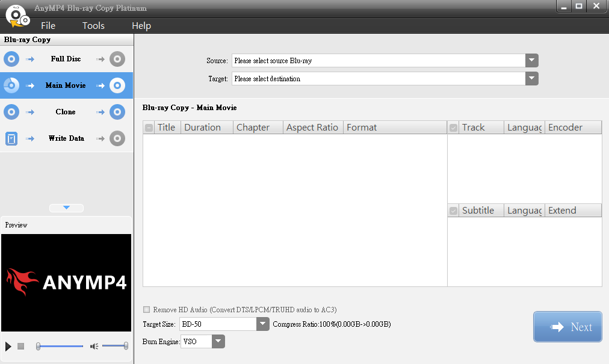Open the Tools menu
Image resolution: width=609 pixels, height=364 pixels.
click(x=93, y=26)
